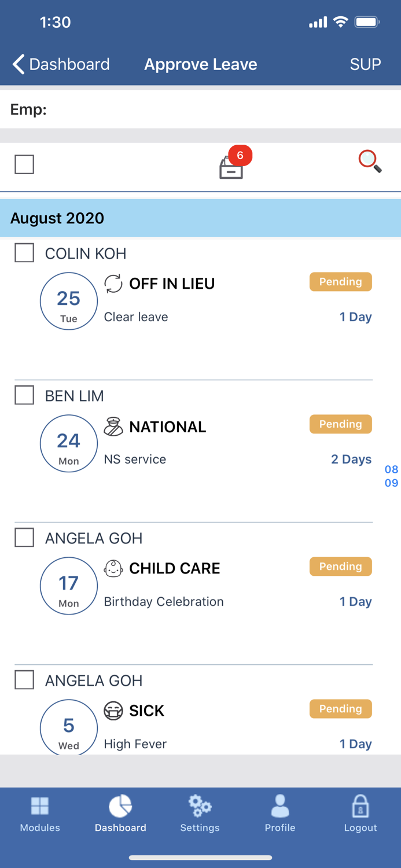The width and height of the screenshot is (401, 868).
Task: Switch to the Profile tab
Action: 280,813
